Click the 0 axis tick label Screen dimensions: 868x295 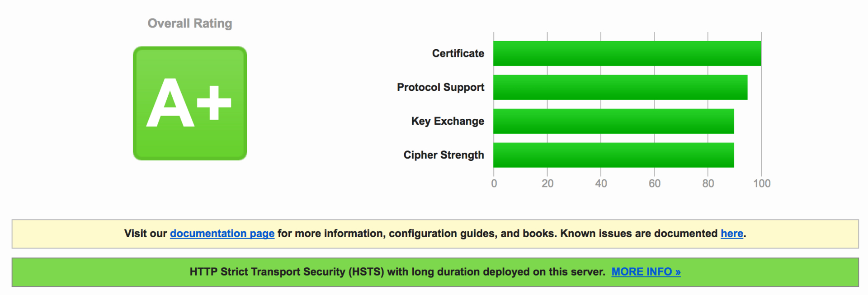point(494,183)
